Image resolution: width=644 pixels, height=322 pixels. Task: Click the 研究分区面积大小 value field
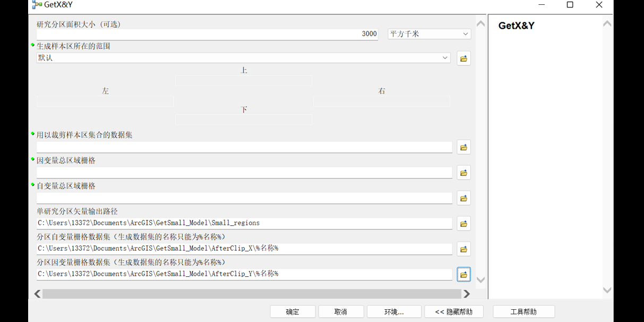pyautogui.click(x=207, y=34)
